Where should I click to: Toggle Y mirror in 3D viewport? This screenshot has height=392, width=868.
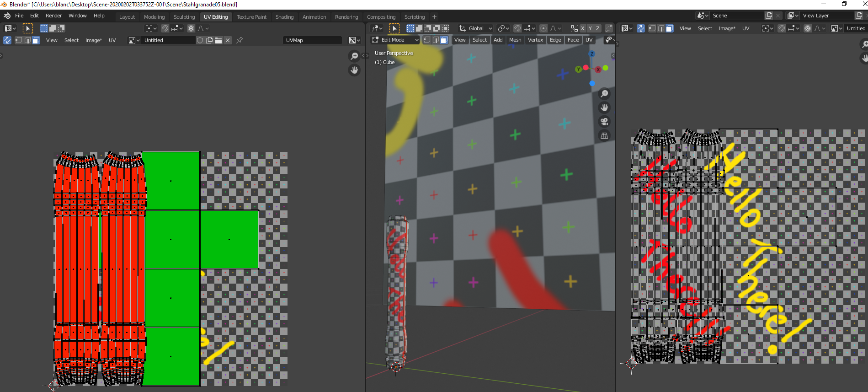pyautogui.click(x=590, y=28)
